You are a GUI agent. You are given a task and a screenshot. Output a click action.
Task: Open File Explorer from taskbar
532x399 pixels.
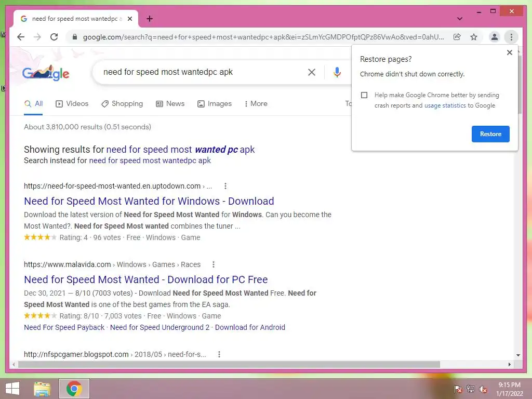tap(42, 389)
